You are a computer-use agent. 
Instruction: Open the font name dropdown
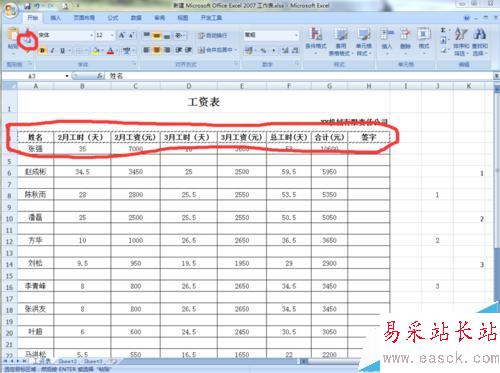click(91, 35)
